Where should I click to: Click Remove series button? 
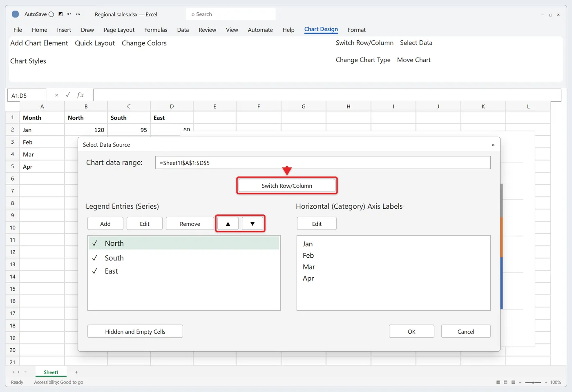pos(190,224)
